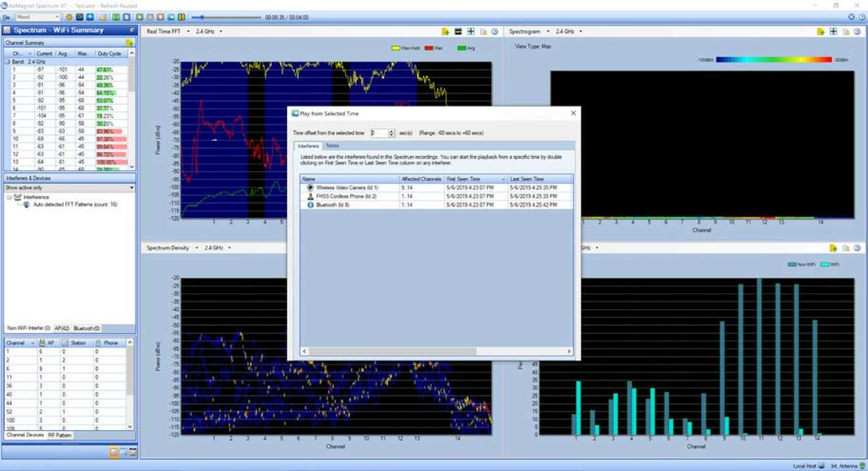The width and height of the screenshot is (868, 471).
Task: Collapse the Interference tree node
Action: click(x=9, y=197)
